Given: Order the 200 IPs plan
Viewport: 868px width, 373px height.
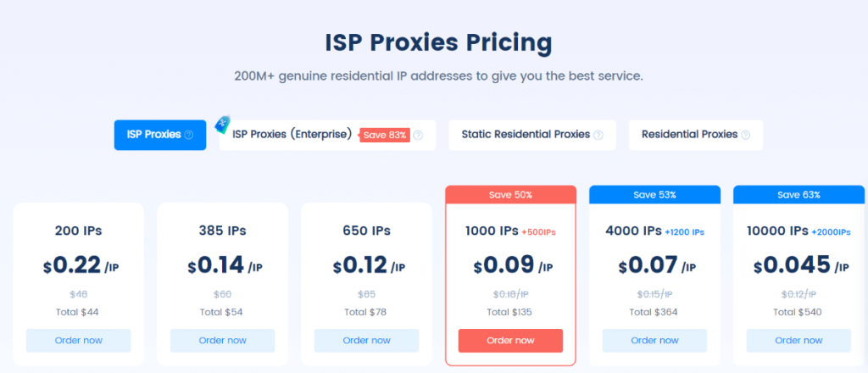Looking at the screenshot, I should (79, 340).
